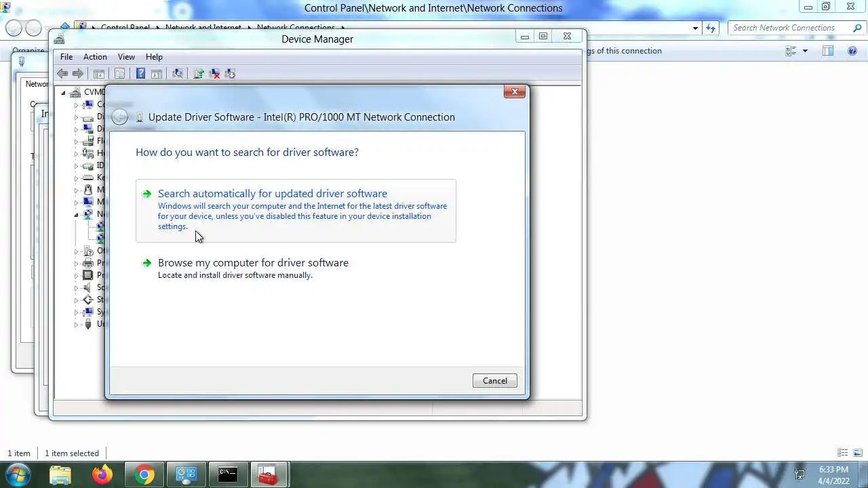Select the processor chip icon in tree

(87, 275)
